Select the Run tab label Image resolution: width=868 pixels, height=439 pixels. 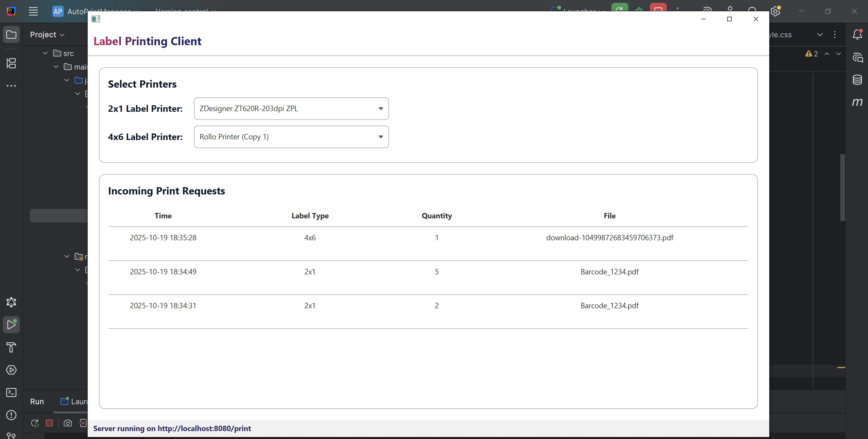pos(37,402)
